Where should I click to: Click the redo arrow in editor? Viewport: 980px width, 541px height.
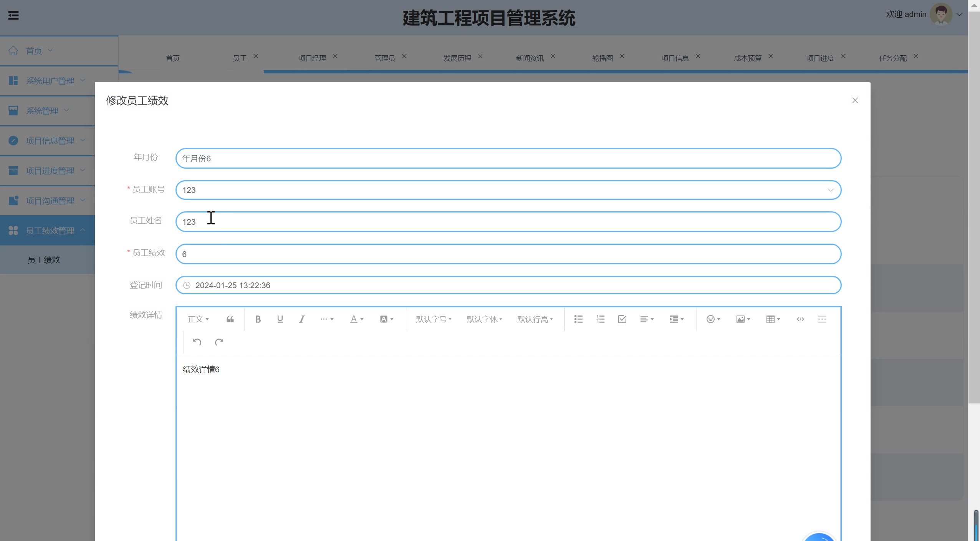219,342
